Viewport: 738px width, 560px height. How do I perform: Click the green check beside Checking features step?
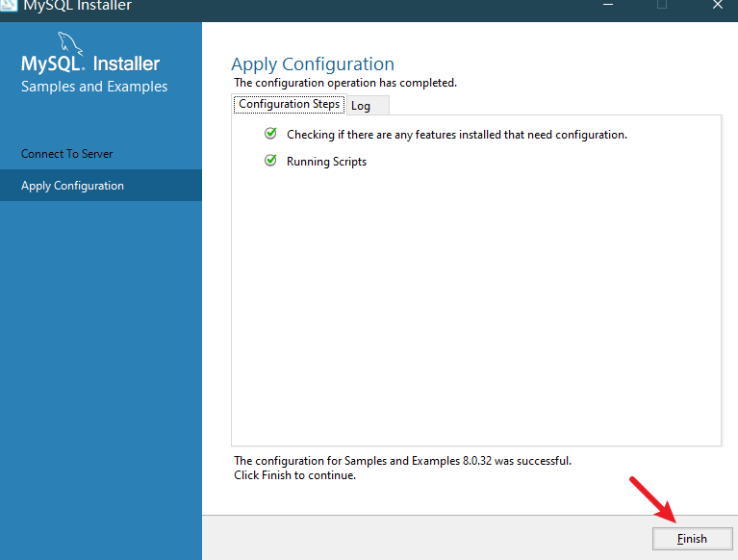coord(270,134)
